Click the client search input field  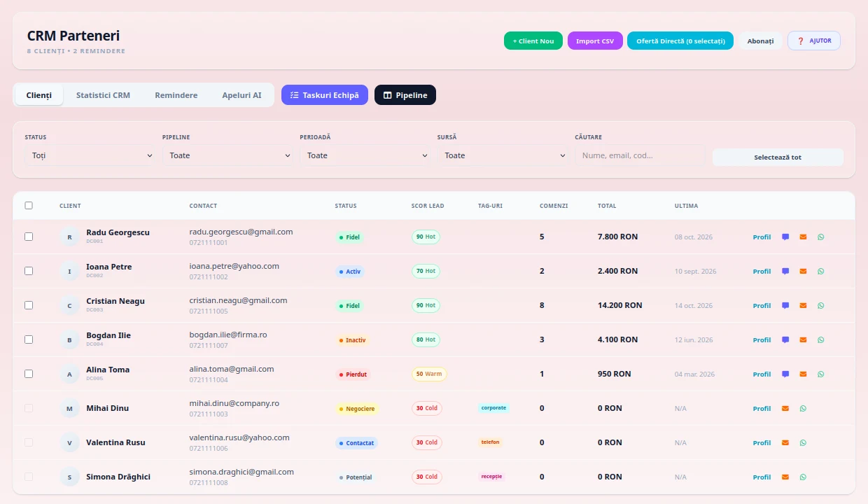tap(640, 155)
